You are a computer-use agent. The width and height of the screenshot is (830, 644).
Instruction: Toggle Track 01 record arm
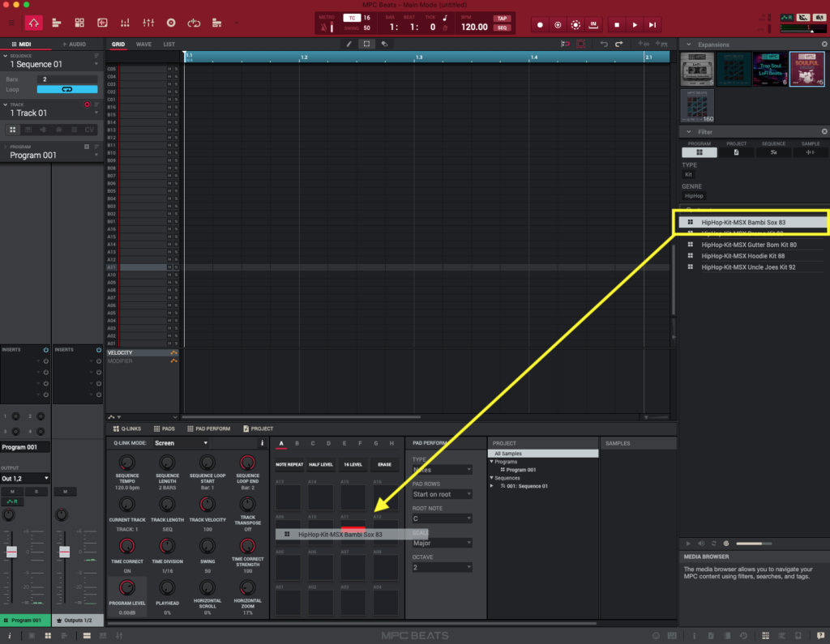point(87,104)
